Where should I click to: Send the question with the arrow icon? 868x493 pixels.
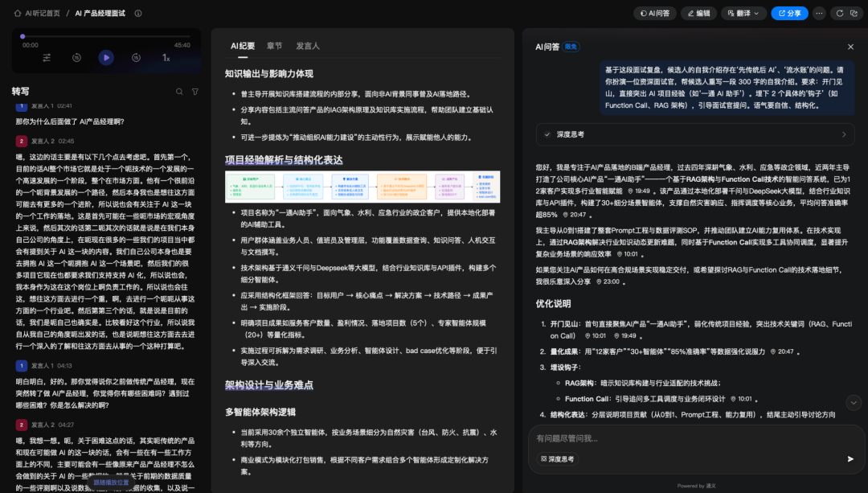pos(850,458)
